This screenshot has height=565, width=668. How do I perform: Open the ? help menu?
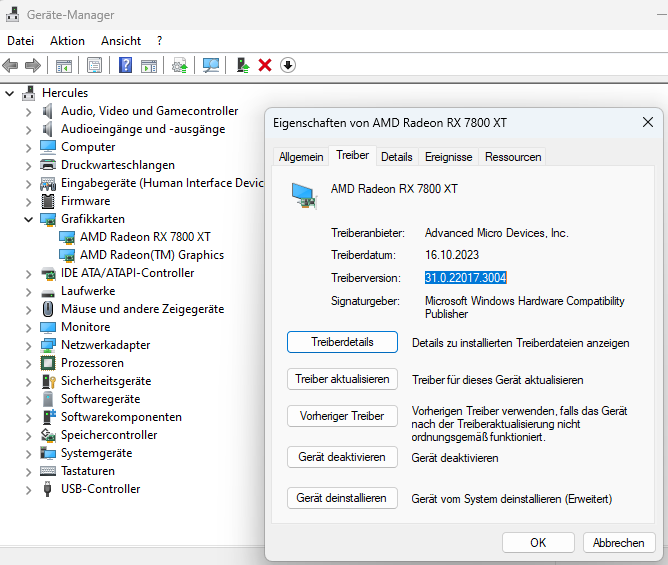coord(159,41)
